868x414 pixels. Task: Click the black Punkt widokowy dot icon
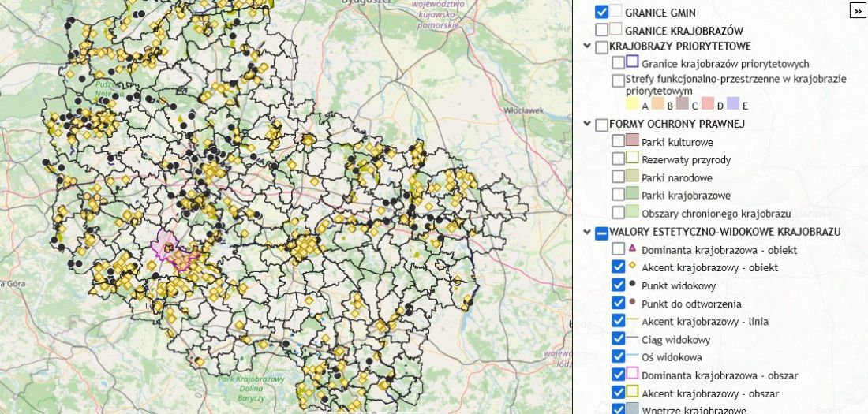tap(633, 283)
